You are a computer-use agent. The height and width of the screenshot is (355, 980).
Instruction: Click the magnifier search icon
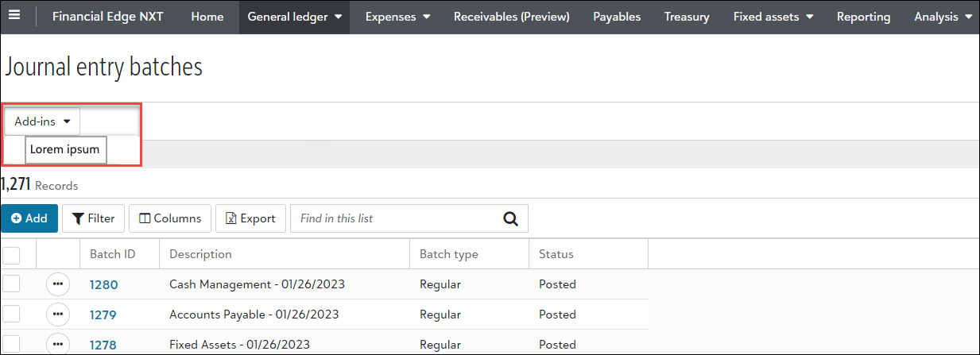click(x=510, y=218)
